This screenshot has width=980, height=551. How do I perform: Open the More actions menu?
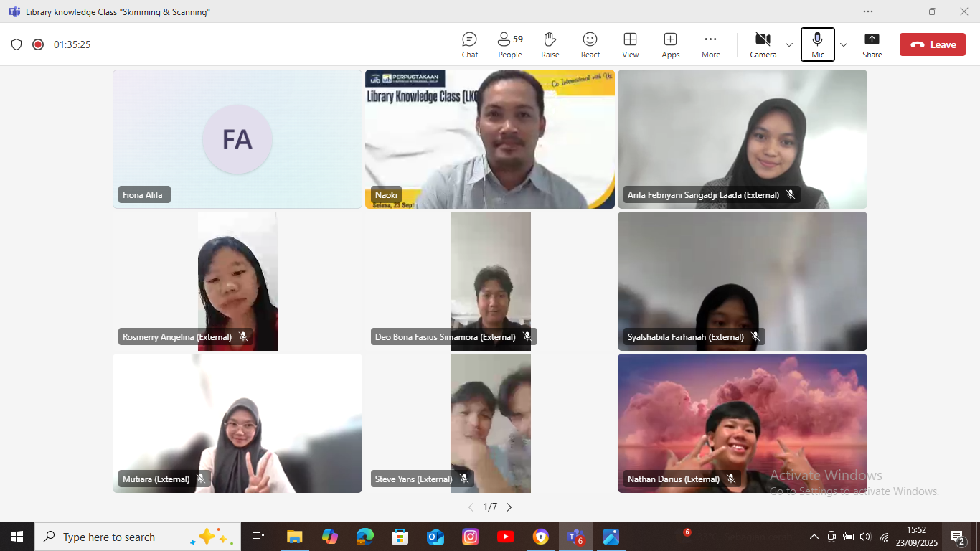pos(711,44)
